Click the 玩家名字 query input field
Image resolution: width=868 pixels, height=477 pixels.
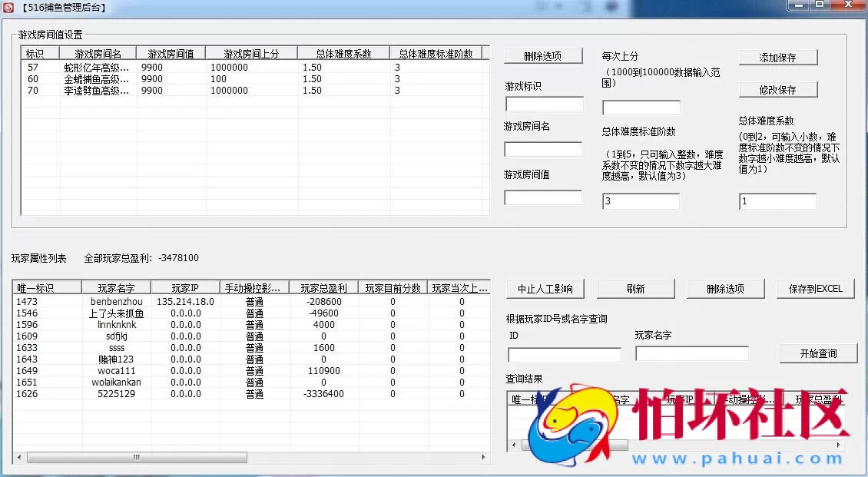point(691,353)
